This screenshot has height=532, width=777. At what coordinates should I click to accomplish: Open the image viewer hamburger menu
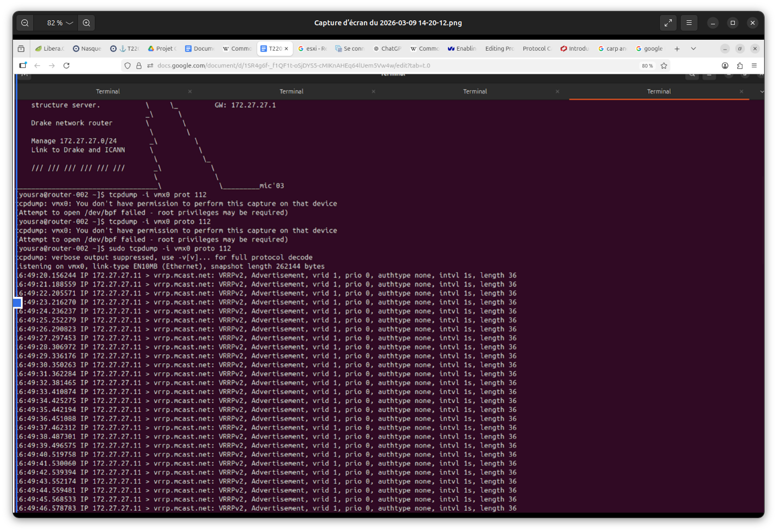coord(689,23)
